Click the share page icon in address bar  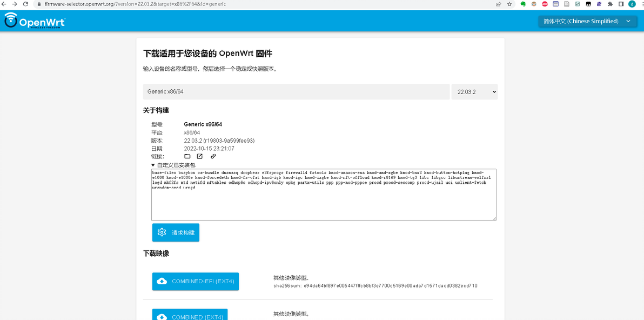[x=498, y=4]
